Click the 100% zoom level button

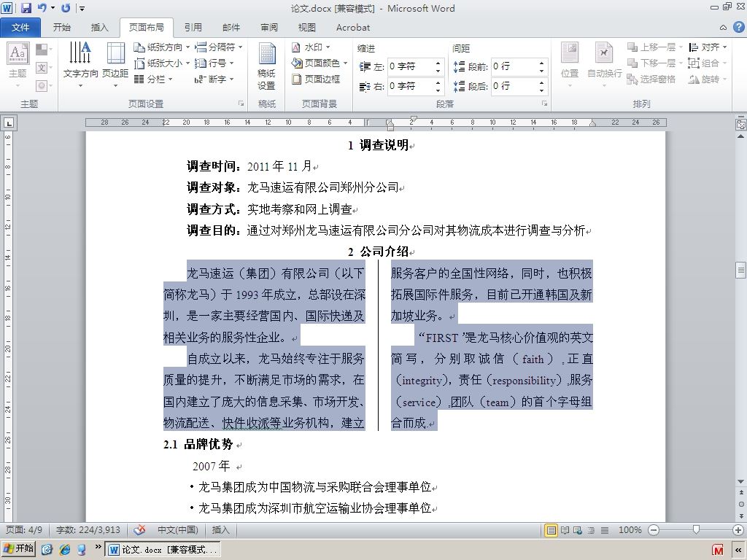coord(630,530)
